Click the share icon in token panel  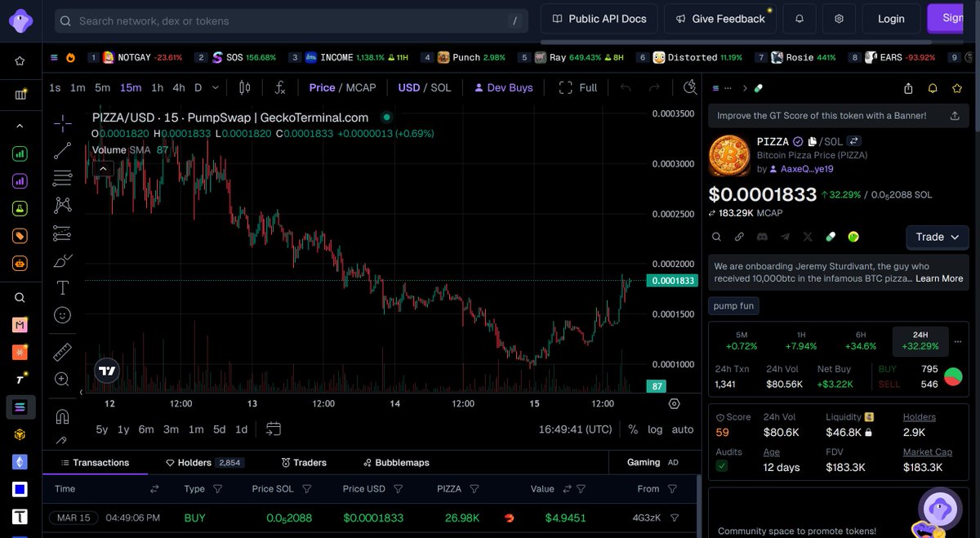coord(908,88)
